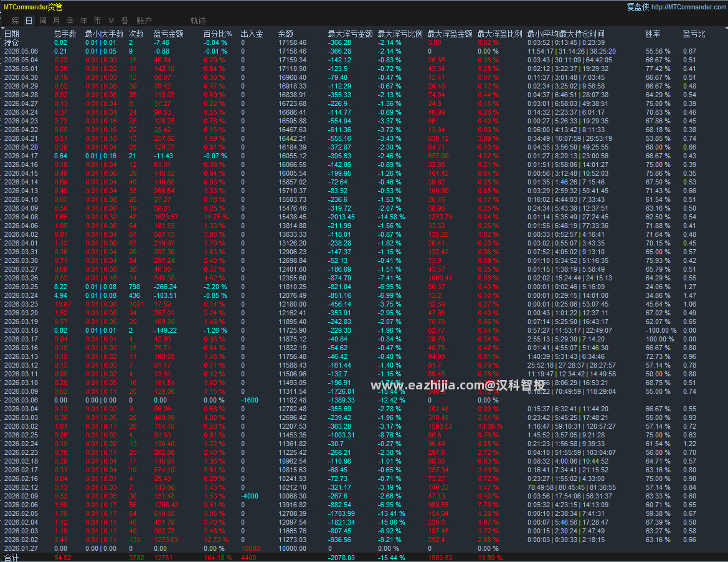The height and width of the screenshot is (562, 728).
Task: Click total profit value 12751
Action: pyautogui.click(x=163, y=558)
